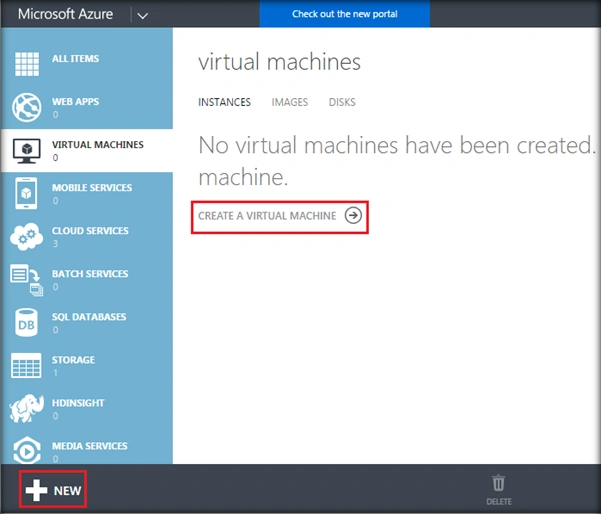Screen dimensions: 601x514
Task: Open the All Items sidebar entry
Action: pyautogui.click(x=87, y=64)
